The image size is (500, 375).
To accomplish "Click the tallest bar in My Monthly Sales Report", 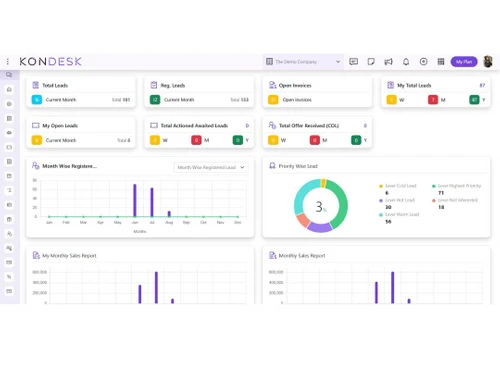I will [156, 287].
